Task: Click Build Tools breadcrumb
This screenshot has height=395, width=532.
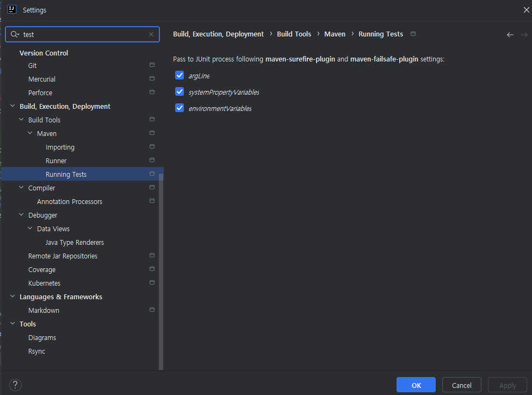Action: click(x=294, y=34)
